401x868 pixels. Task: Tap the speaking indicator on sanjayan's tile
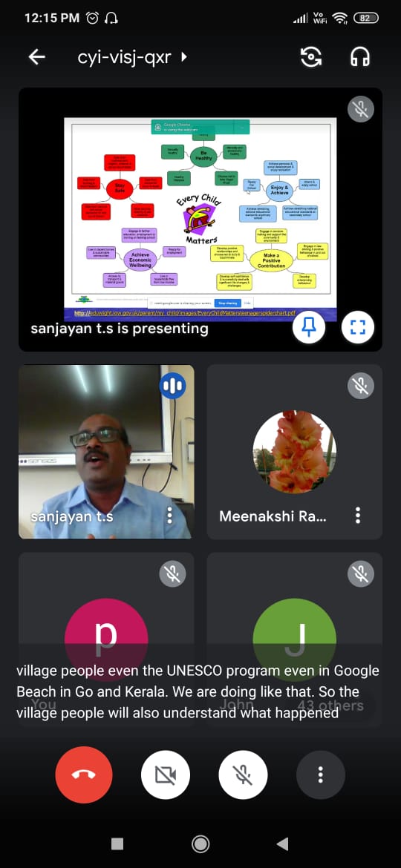(x=173, y=386)
